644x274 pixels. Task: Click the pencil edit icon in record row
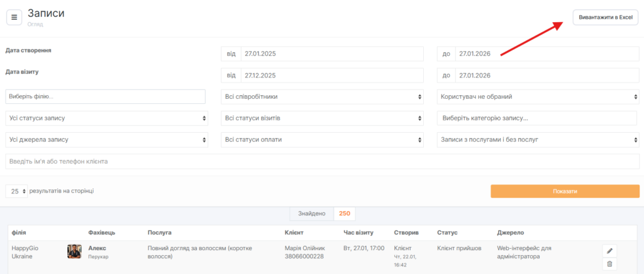tap(609, 251)
